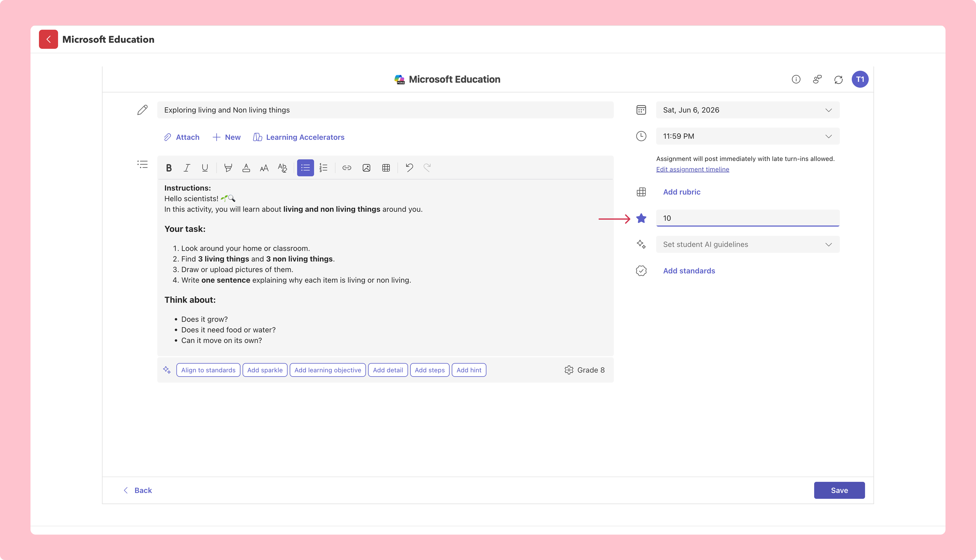Click Add detail chip
Screen dimensions: 976x560
tap(388, 370)
